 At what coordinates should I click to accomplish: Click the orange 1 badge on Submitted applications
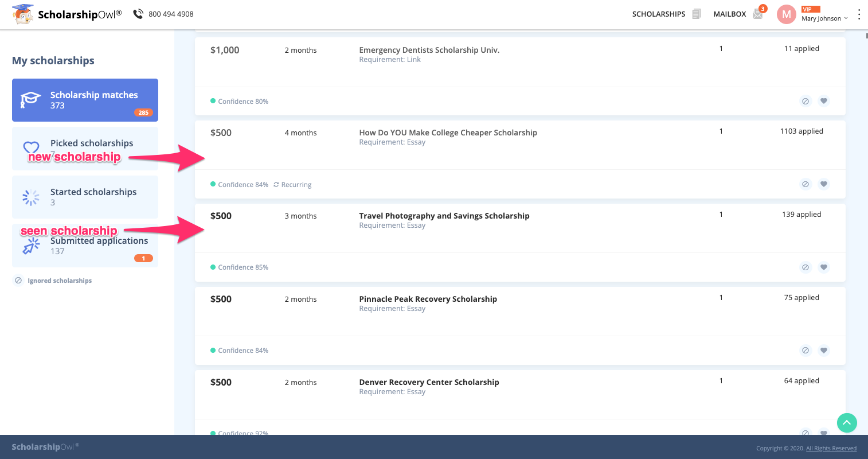[143, 258]
